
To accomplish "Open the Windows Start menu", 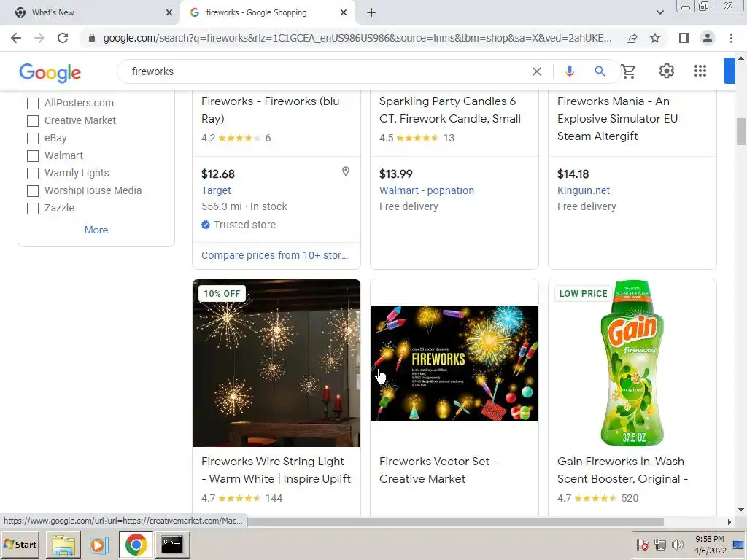I will click(x=20, y=544).
